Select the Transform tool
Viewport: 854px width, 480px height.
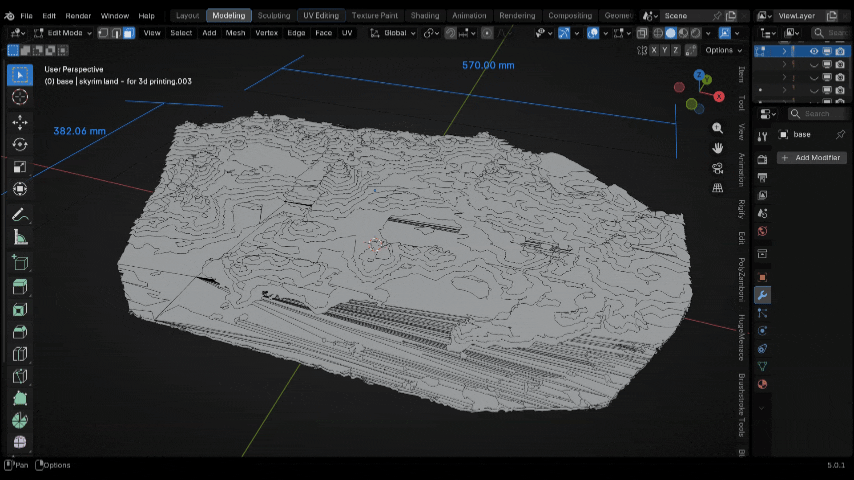click(20, 189)
